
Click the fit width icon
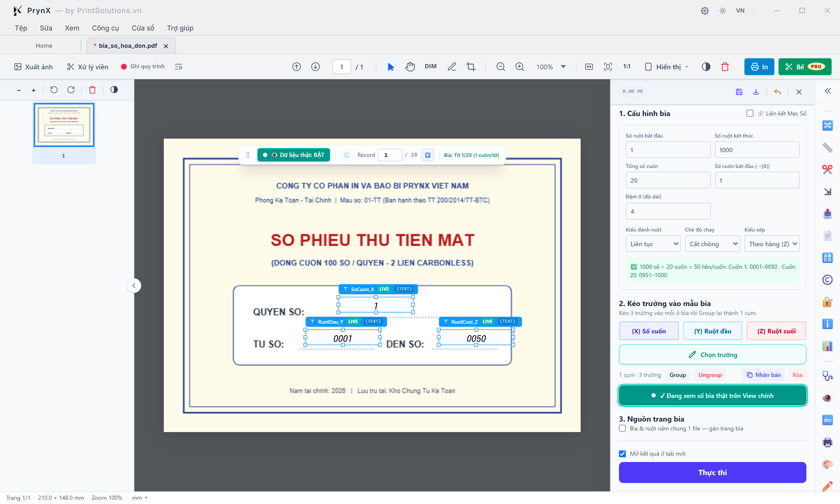point(589,67)
